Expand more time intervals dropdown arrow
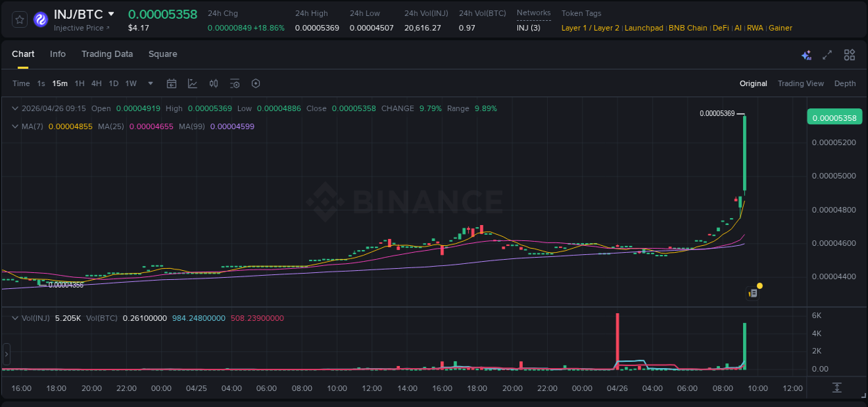 pos(151,83)
